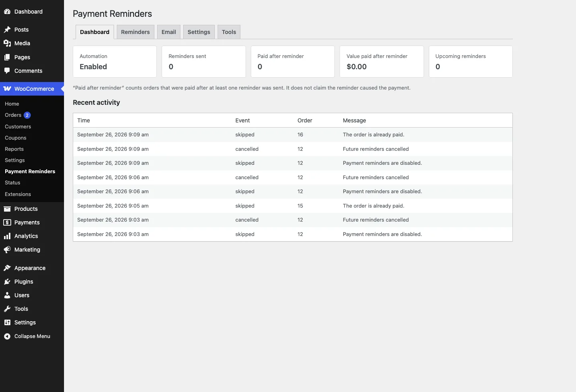
Task: Open the Status submenu link
Action: coord(12,182)
